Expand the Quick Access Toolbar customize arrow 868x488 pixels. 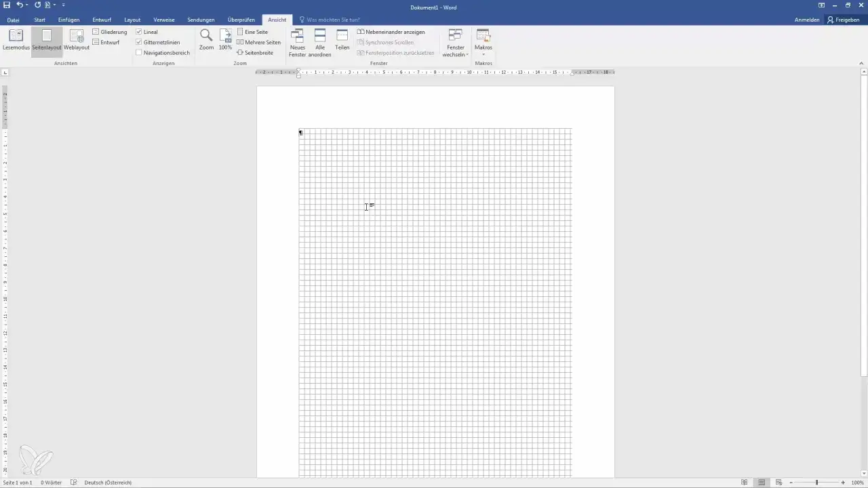click(x=64, y=5)
